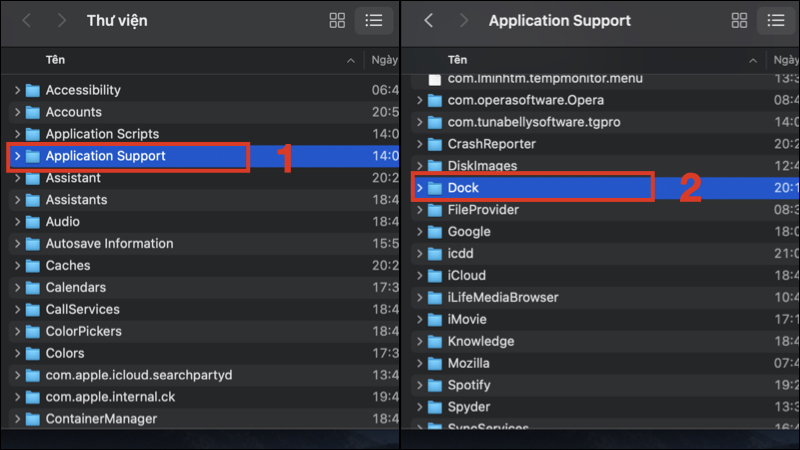Select list view in Application Support window
The width and height of the screenshot is (800, 450).
776,20
